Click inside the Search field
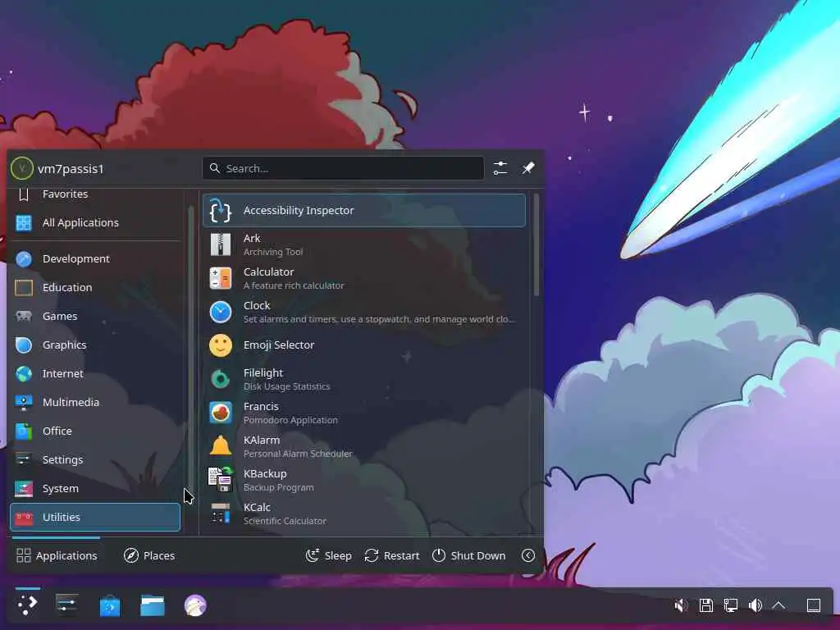 click(344, 168)
